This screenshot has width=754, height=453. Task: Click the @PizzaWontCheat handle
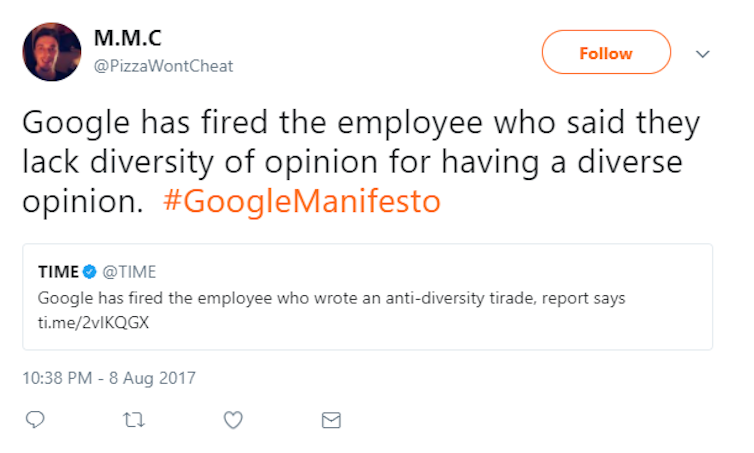click(x=163, y=66)
